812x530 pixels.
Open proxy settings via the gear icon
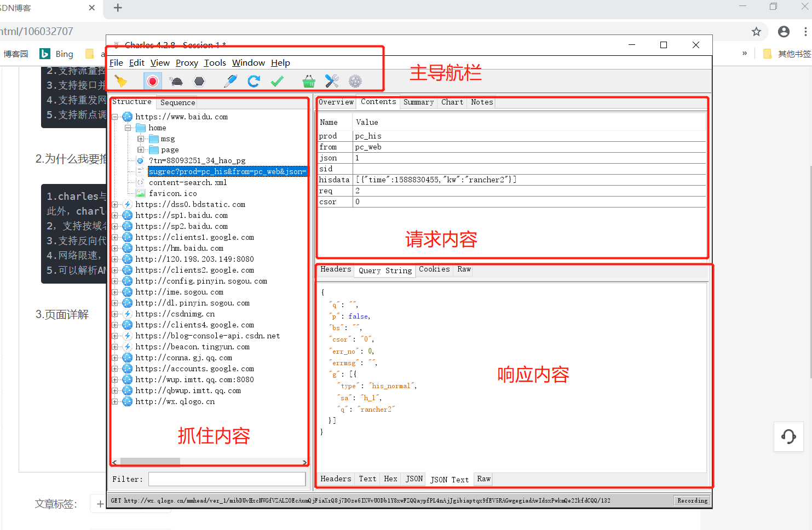[355, 80]
